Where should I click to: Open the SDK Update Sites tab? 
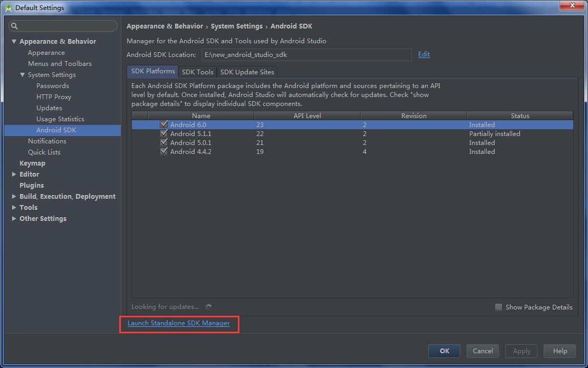(x=247, y=72)
